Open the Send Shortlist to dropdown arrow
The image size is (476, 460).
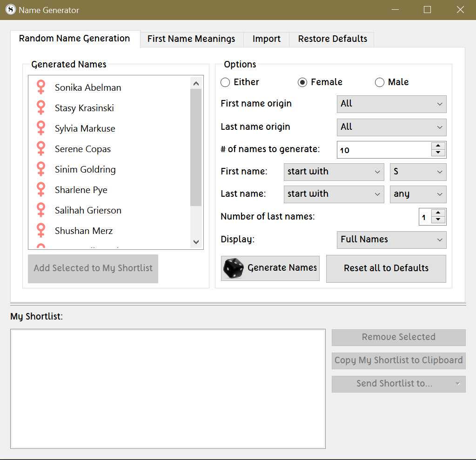(457, 384)
